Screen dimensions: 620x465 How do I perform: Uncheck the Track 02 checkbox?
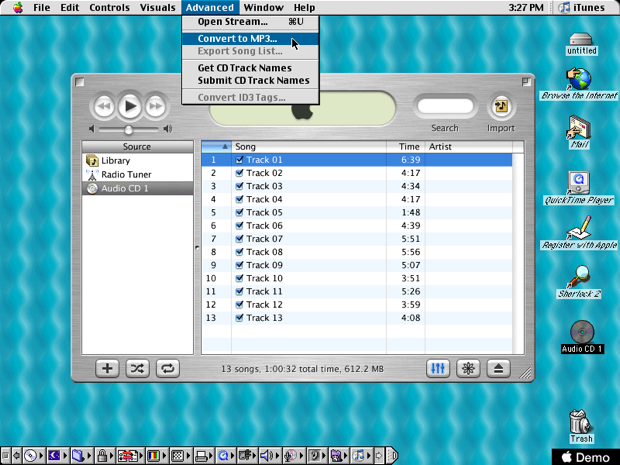[239, 173]
